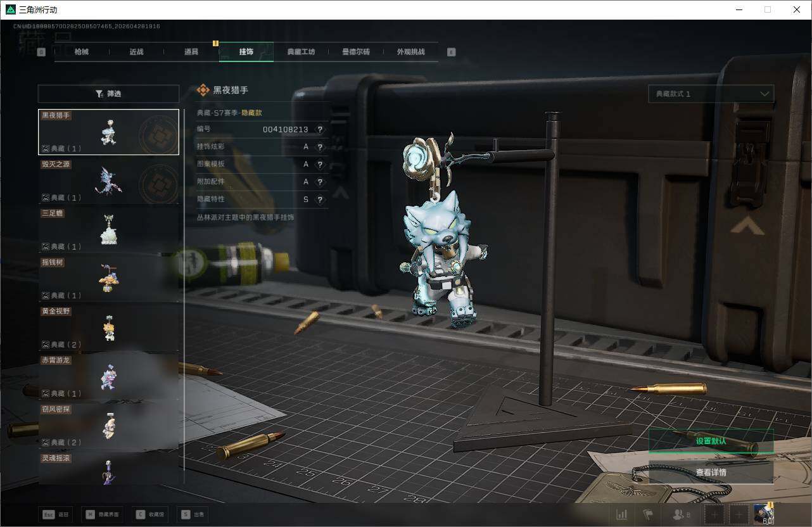Pick the 灵魂摇滚 charm item
812x527 pixels.
(x=108, y=468)
